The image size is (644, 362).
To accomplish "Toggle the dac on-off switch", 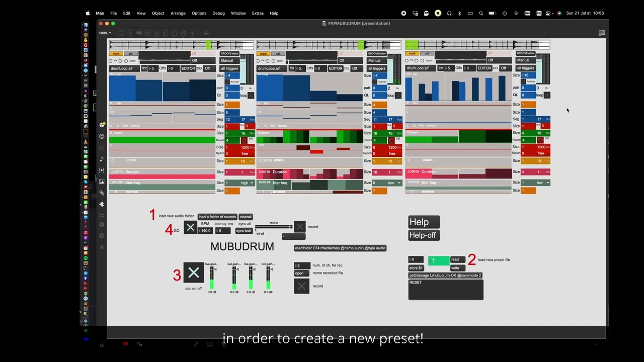I will (194, 273).
